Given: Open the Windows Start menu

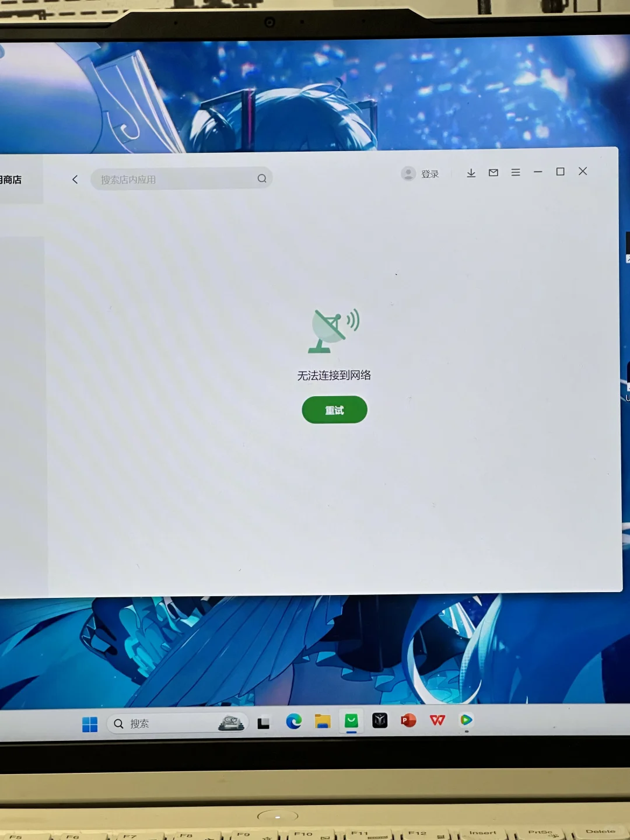Looking at the screenshot, I should tap(90, 724).
